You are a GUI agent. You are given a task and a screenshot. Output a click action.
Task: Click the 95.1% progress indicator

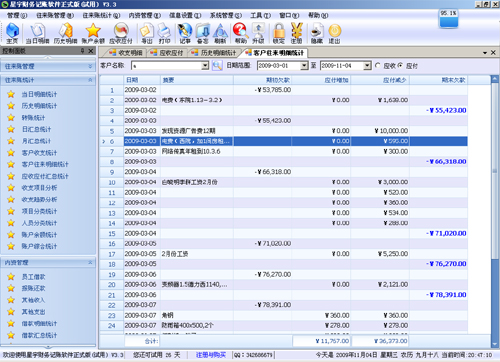(x=449, y=18)
